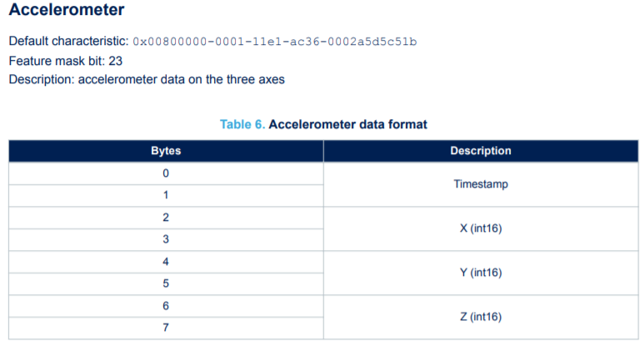The image size is (644, 346).
Task: Click byte 4 cell
Action: click(166, 262)
